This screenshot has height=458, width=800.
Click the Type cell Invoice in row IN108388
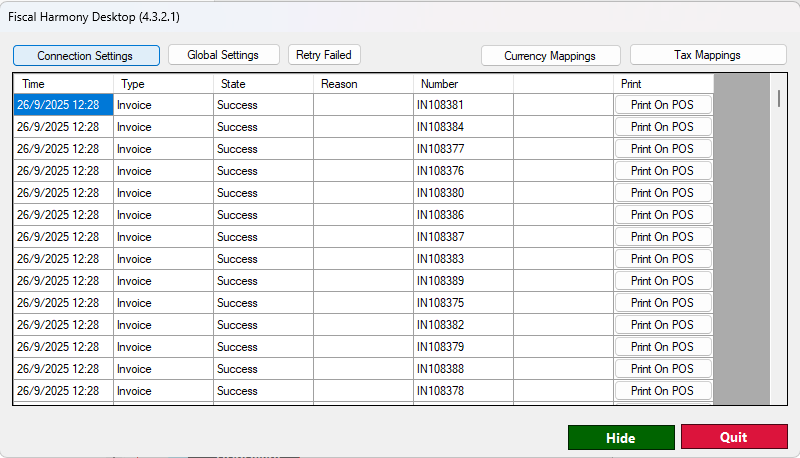point(163,368)
